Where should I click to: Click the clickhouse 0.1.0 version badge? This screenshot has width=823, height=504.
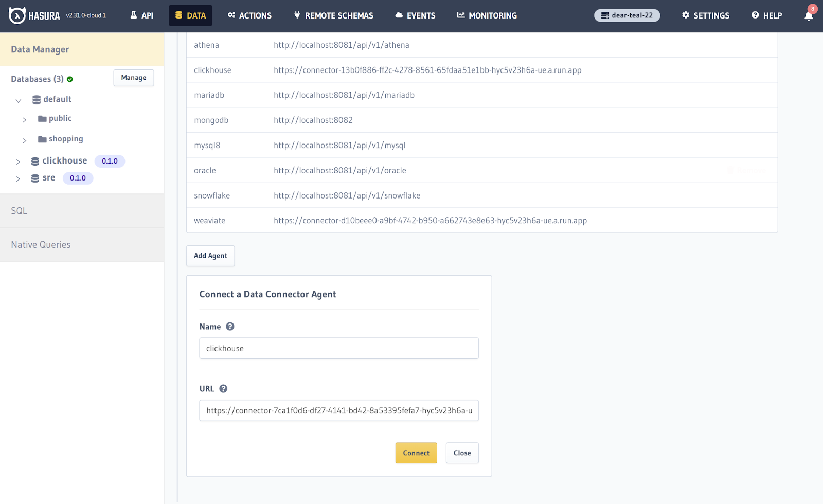110,161
